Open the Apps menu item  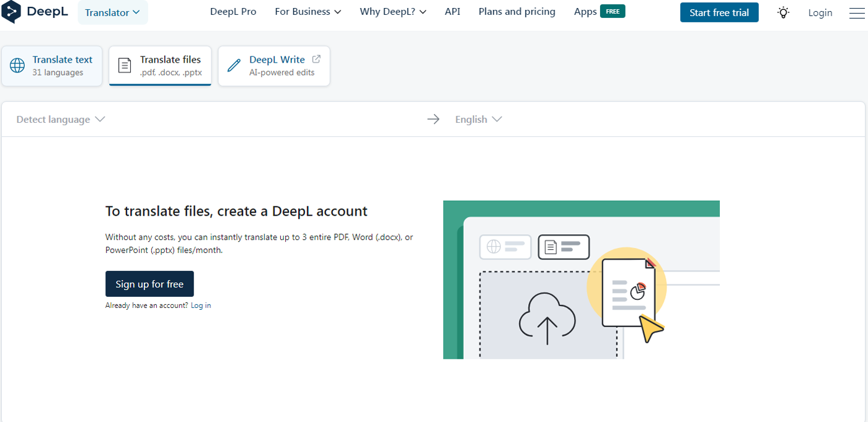(585, 12)
